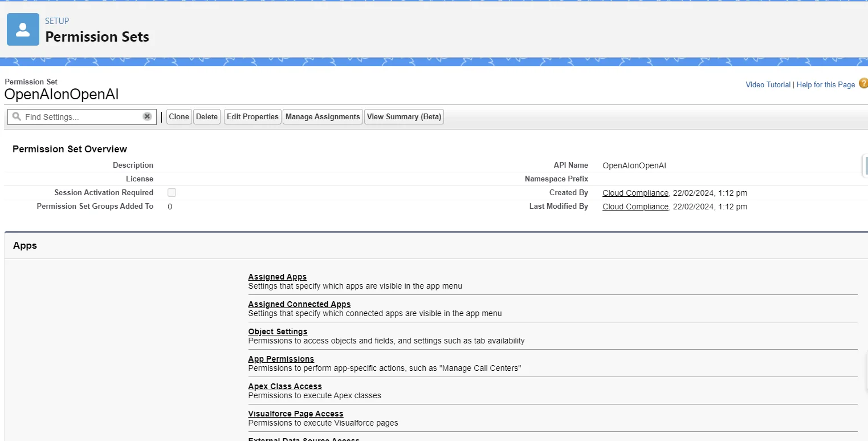Open Edit Properties
868x441 pixels.
click(252, 117)
